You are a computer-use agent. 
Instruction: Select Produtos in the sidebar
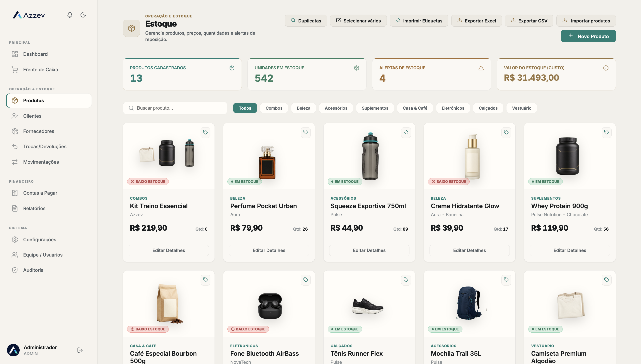click(49, 100)
